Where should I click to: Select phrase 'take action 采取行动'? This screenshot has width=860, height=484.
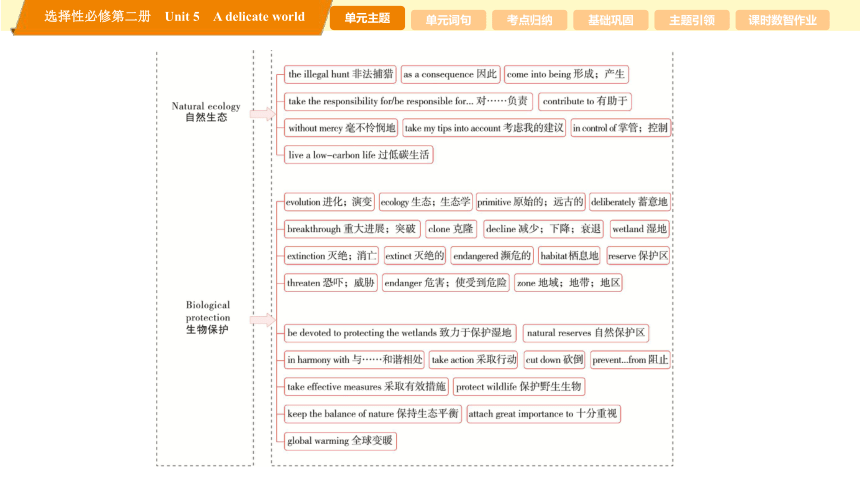click(x=474, y=359)
